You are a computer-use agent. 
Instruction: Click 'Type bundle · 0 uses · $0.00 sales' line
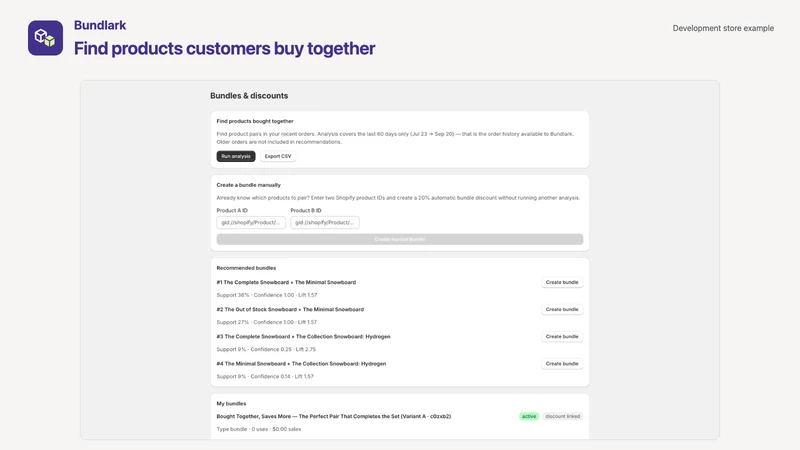pyautogui.click(x=259, y=429)
